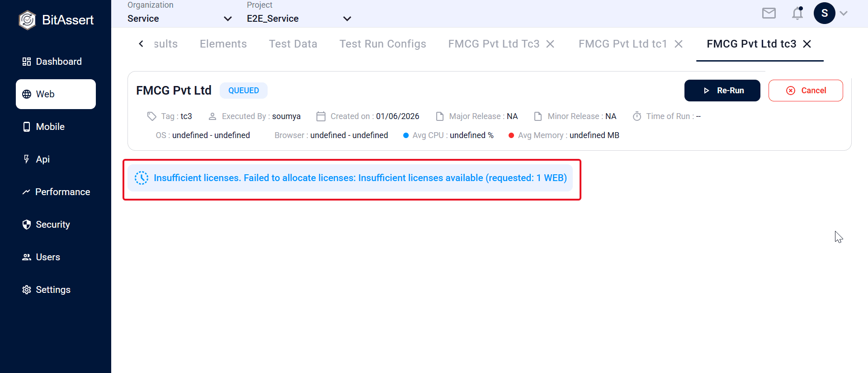Switch to FMCG Pvt Ltd Tc3 tab

pyautogui.click(x=494, y=44)
